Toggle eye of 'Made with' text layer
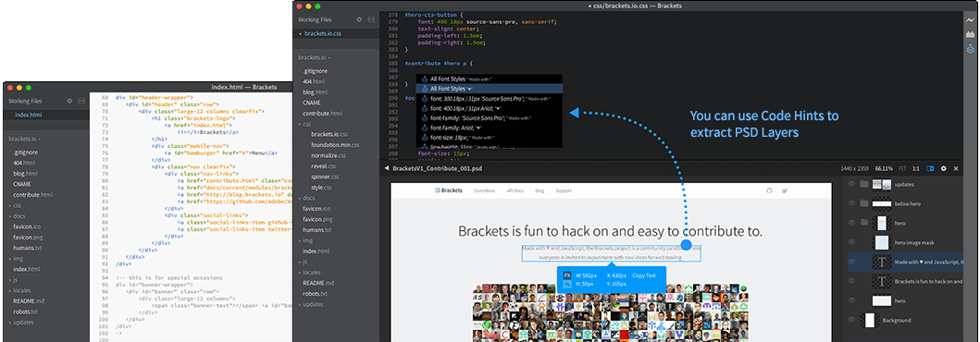This screenshot has height=342, width=980. tap(850, 263)
